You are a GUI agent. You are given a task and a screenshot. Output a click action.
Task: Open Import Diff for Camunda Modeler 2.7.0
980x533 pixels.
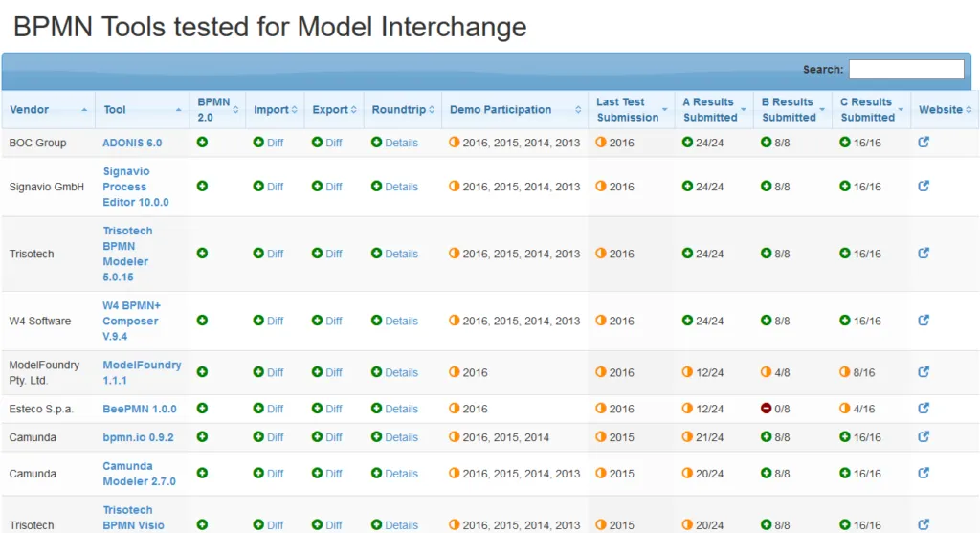(x=275, y=474)
